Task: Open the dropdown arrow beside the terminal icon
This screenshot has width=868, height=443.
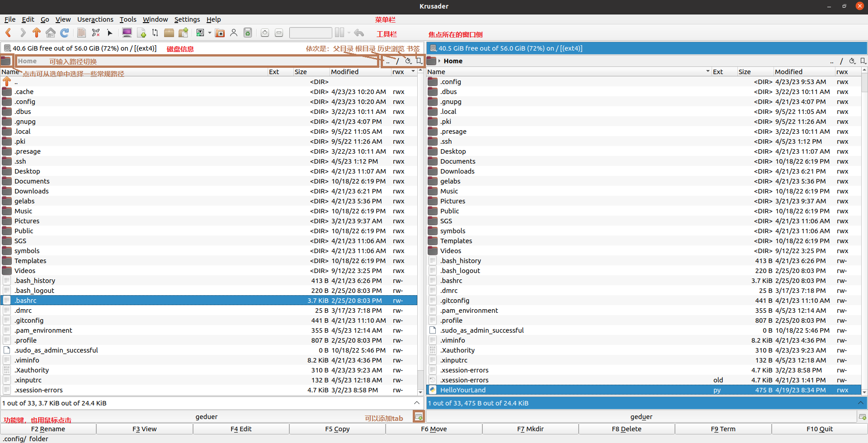Action: point(210,33)
